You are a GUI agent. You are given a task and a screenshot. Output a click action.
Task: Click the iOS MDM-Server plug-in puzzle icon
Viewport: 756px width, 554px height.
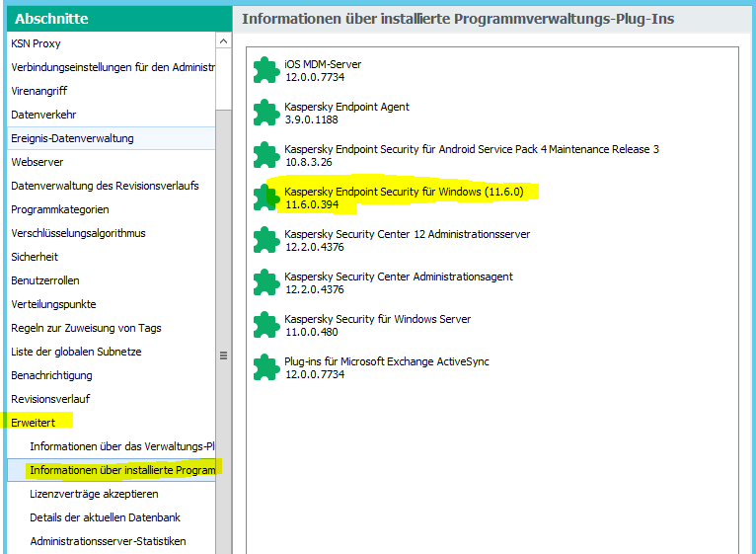(266, 70)
